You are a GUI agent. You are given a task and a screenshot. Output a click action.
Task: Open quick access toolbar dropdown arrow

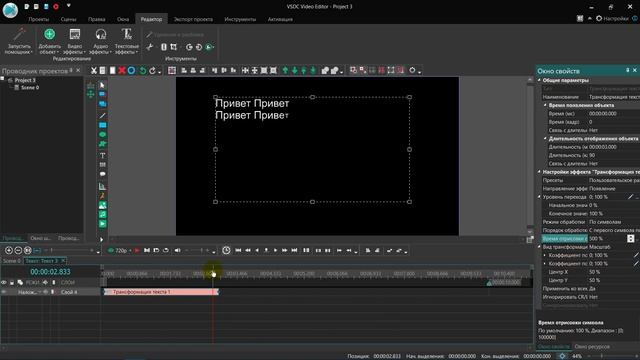(x=69, y=6)
